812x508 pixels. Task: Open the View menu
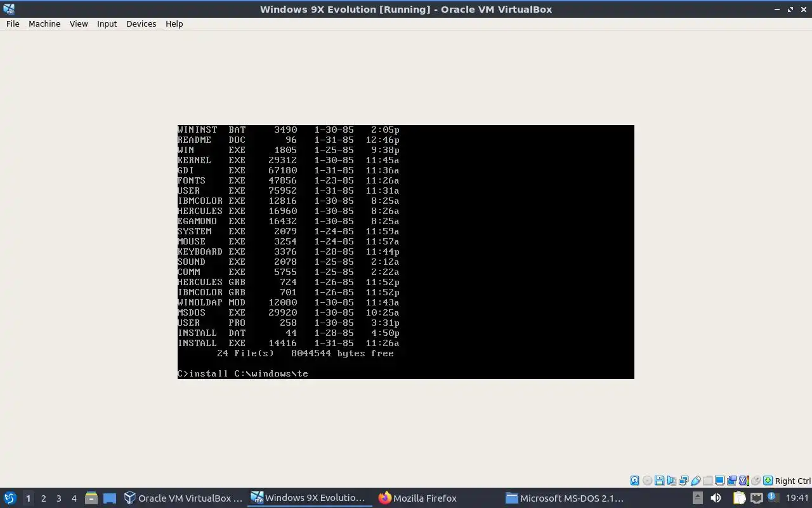coord(79,23)
